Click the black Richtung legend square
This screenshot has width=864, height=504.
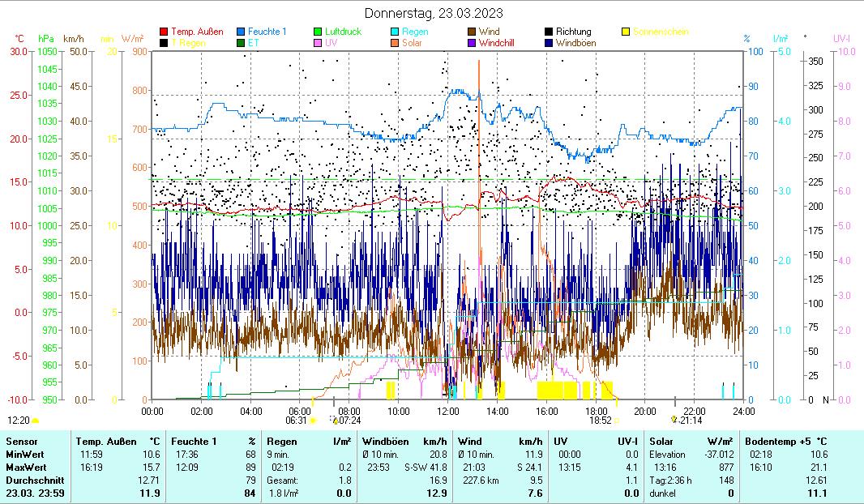[549, 32]
